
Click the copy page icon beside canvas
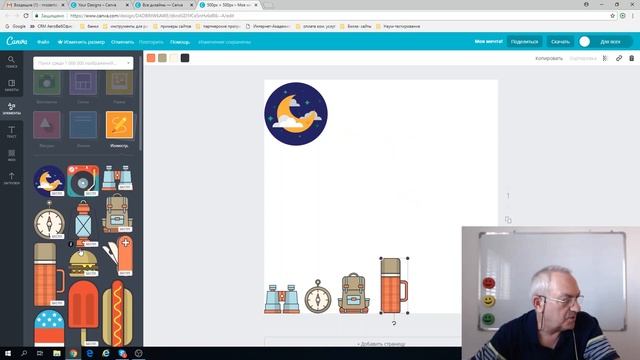[508, 220]
